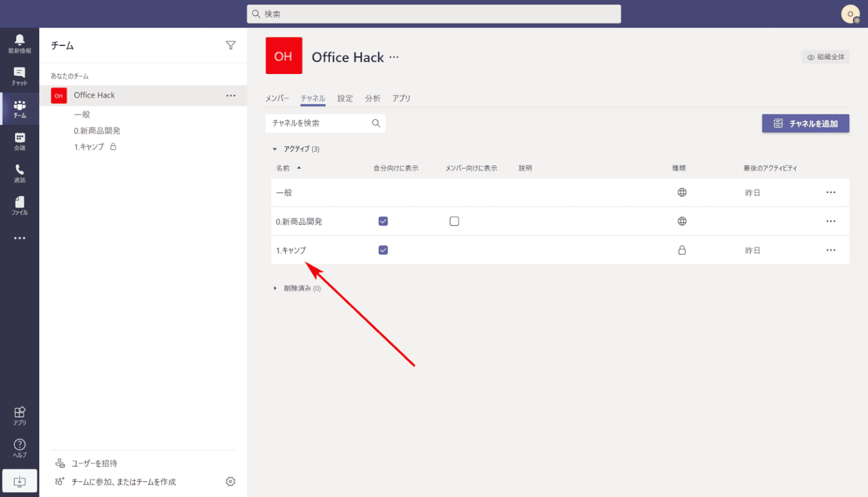
Task: Switch to the チャネル tab
Action: coord(313,98)
